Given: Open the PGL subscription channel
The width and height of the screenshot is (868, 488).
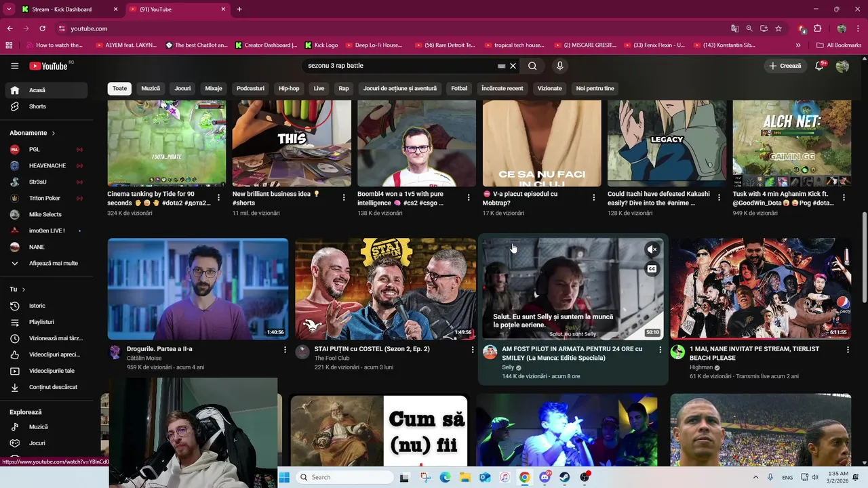Looking at the screenshot, I should pos(46,149).
